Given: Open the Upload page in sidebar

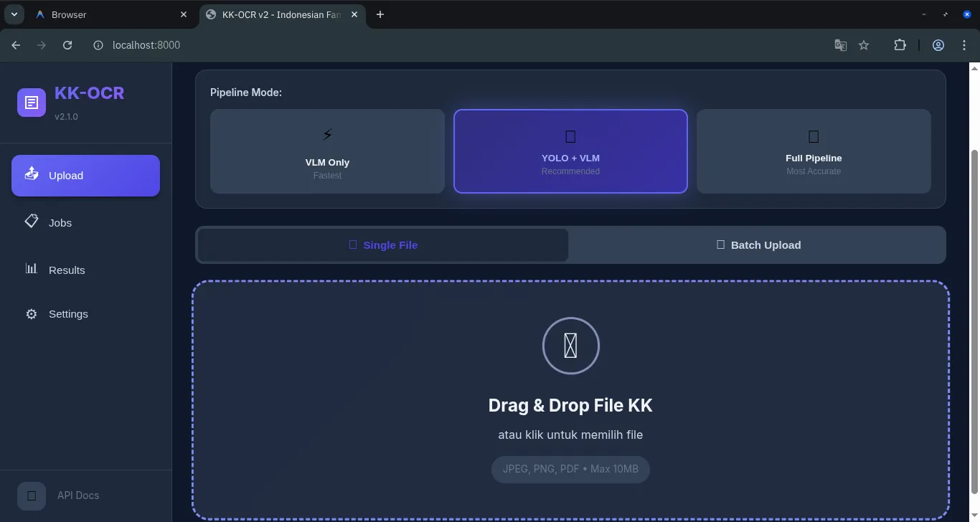Looking at the screenshot, I should (x=85, y=176).
